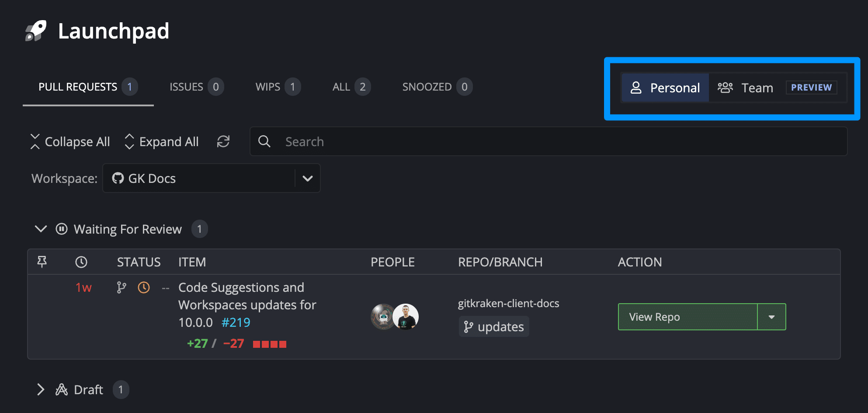The height and width of the screenshot is (413, 868).
Task: Click the ACTION column header
Action: pyautogui.click(x=639, y=262)
